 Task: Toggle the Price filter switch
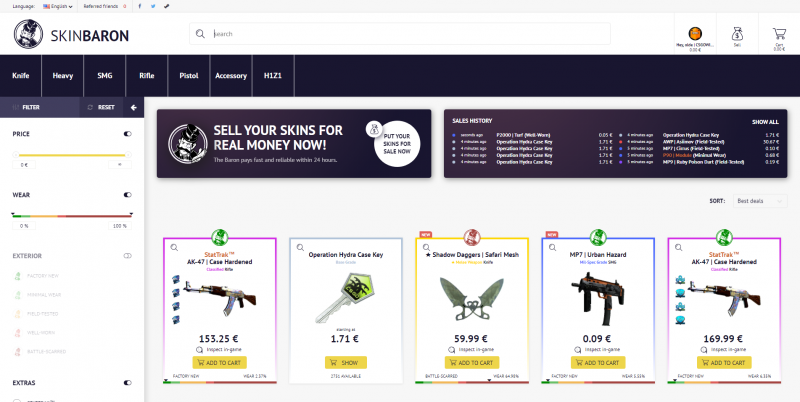coord(128,134)
